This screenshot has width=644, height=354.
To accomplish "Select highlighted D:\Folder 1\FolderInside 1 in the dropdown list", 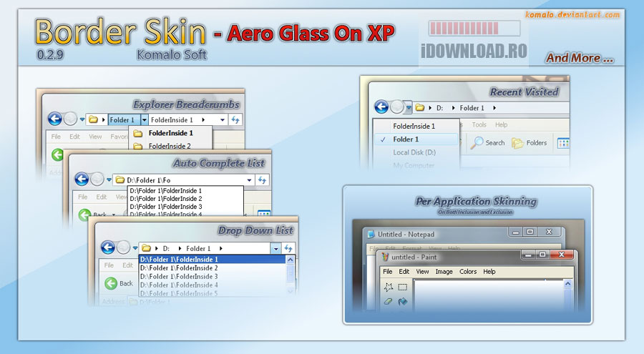I will point(213,260).
